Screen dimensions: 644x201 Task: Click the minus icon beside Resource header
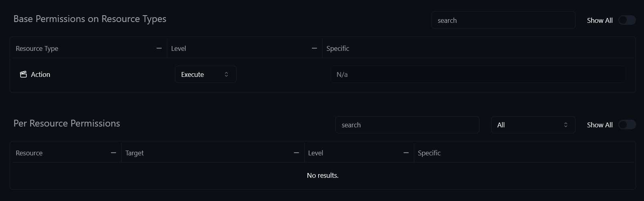pos(113,153)
